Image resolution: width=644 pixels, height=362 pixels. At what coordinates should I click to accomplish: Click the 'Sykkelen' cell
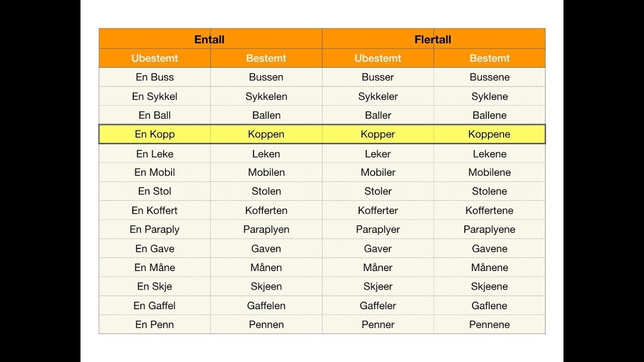pos(267,97)
